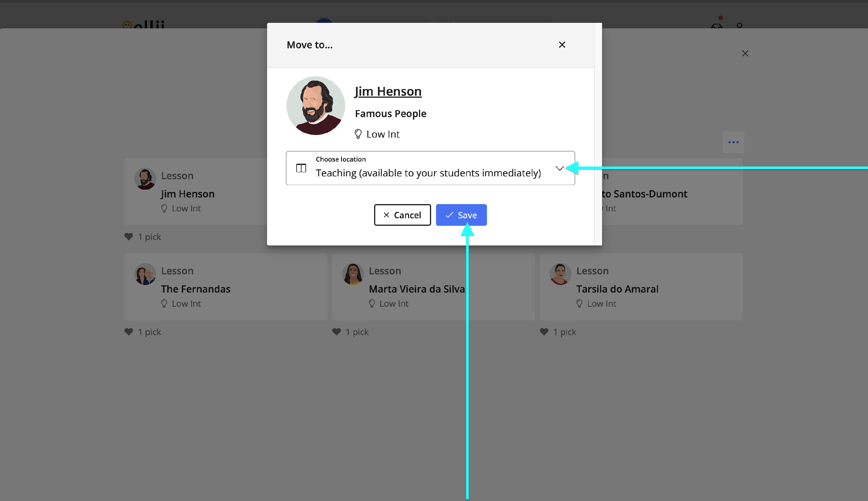
Task: Close the Move to dialog with X
Action: click(562, 45)
